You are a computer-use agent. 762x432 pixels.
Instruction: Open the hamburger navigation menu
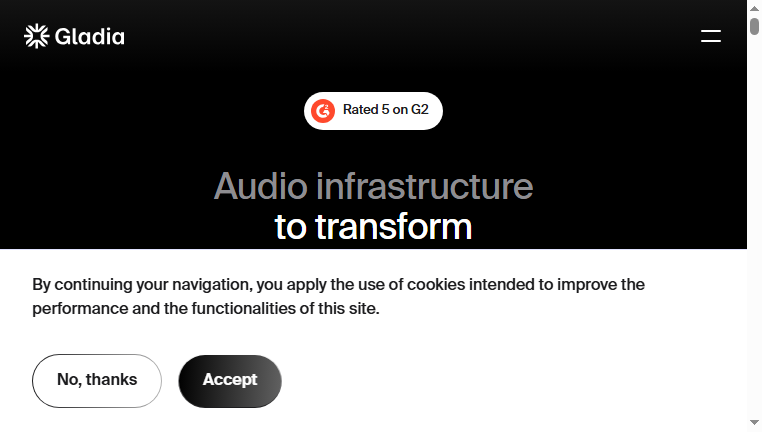click(x=710, y=36)
